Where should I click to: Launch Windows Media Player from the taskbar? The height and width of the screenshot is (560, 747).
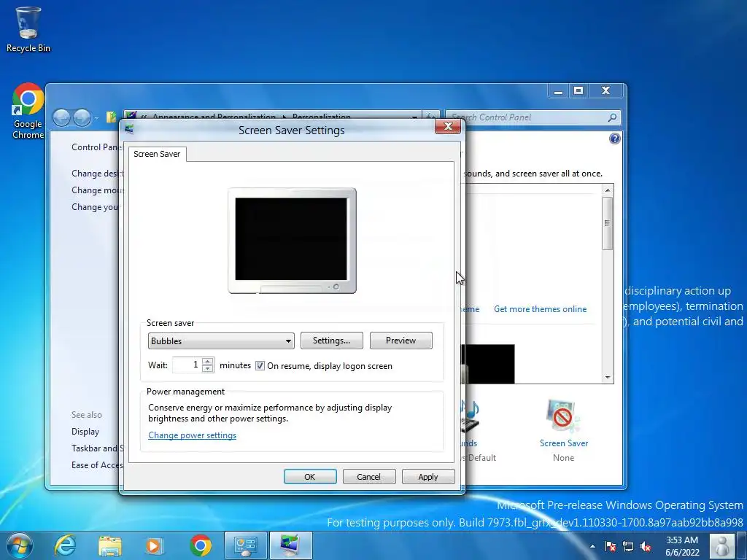(154, 545)
